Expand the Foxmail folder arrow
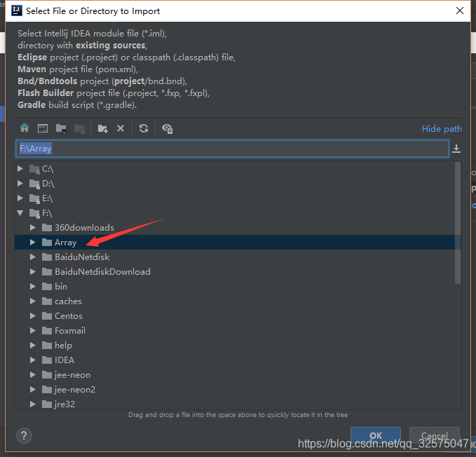The width and height of the screenshot is (476, 457). (32, 330)
